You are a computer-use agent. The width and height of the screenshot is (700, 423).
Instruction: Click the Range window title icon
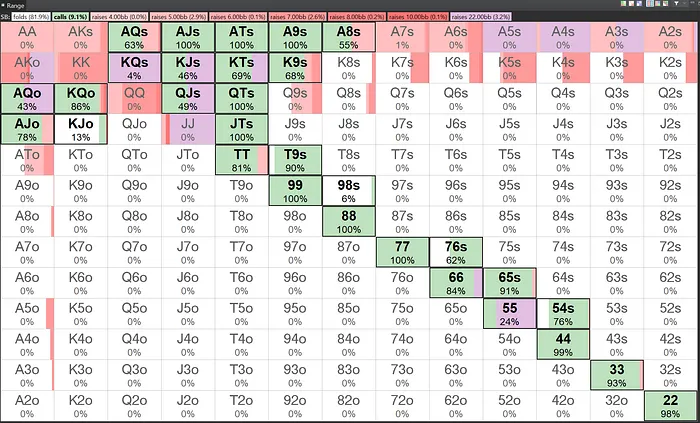(4, 5)
